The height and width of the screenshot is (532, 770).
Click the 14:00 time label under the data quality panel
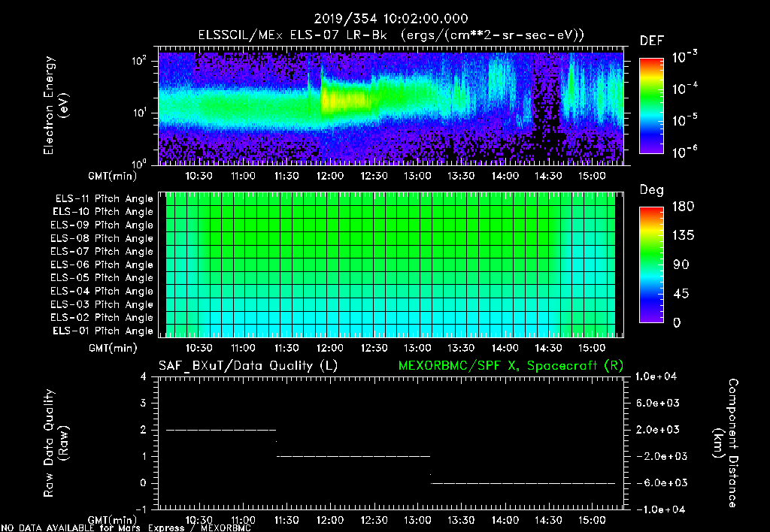pos(505,520)
